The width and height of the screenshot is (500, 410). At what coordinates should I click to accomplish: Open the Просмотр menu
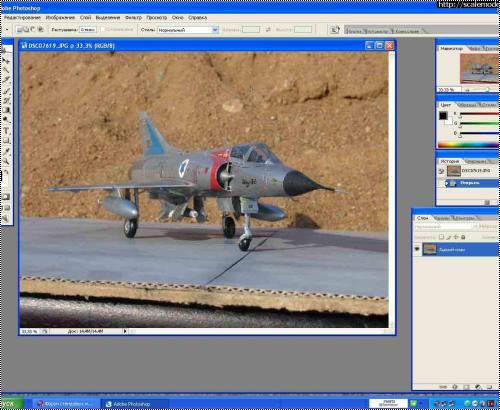(x=157, y=18)
